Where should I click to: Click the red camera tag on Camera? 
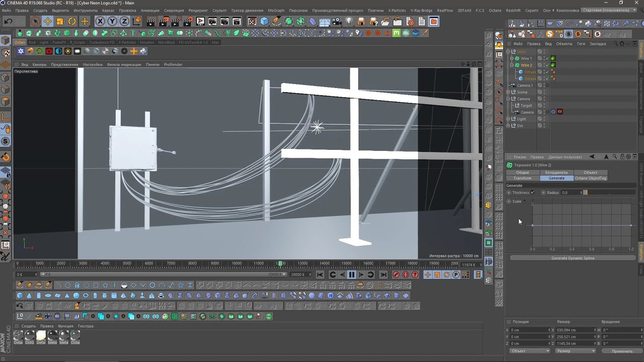click(x=560, y=112)
